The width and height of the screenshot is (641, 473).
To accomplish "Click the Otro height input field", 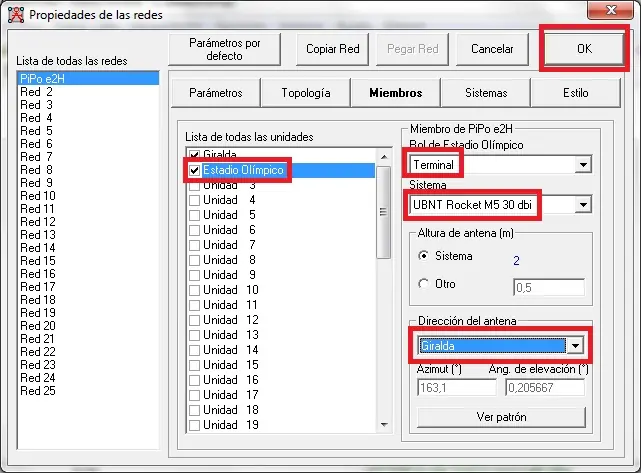I will [x=549, y=287].
